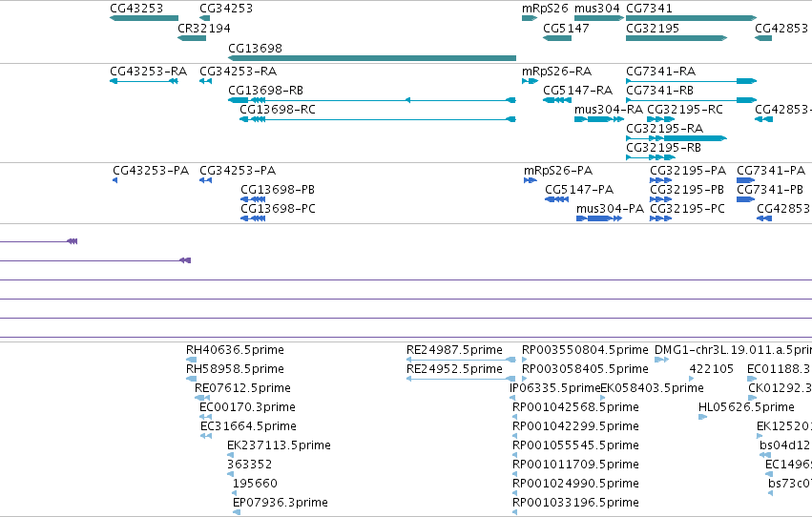Select the CG13698 gene bar
Screen dimensions: 812x517
point(372,58)
